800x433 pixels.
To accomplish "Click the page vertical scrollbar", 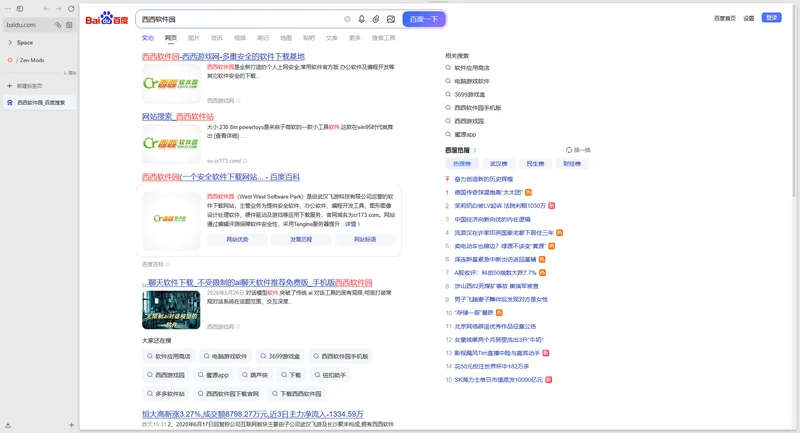I will pos(794,102).
